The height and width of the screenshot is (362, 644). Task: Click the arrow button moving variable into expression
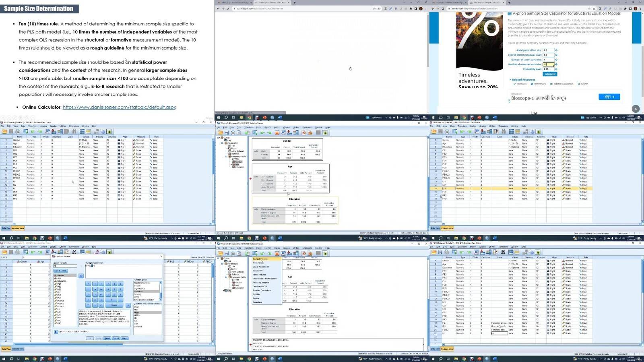pyautogui.click(x=81, y=276)
